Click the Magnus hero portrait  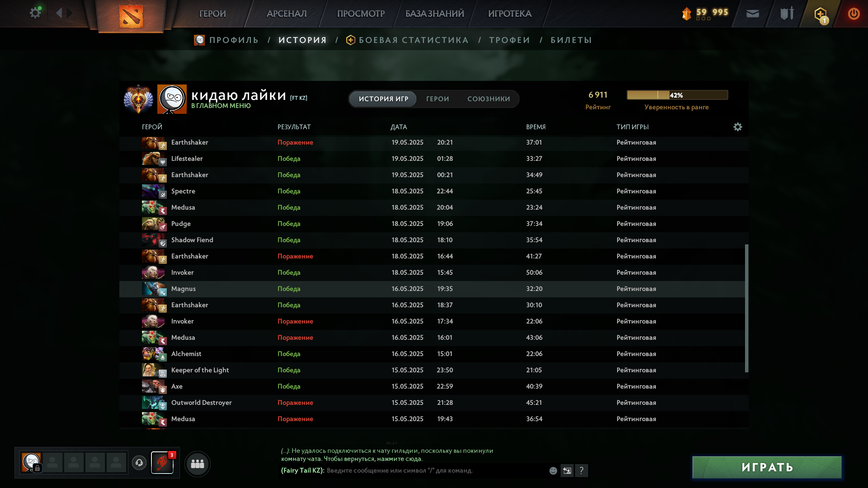(x=153, y=289)
